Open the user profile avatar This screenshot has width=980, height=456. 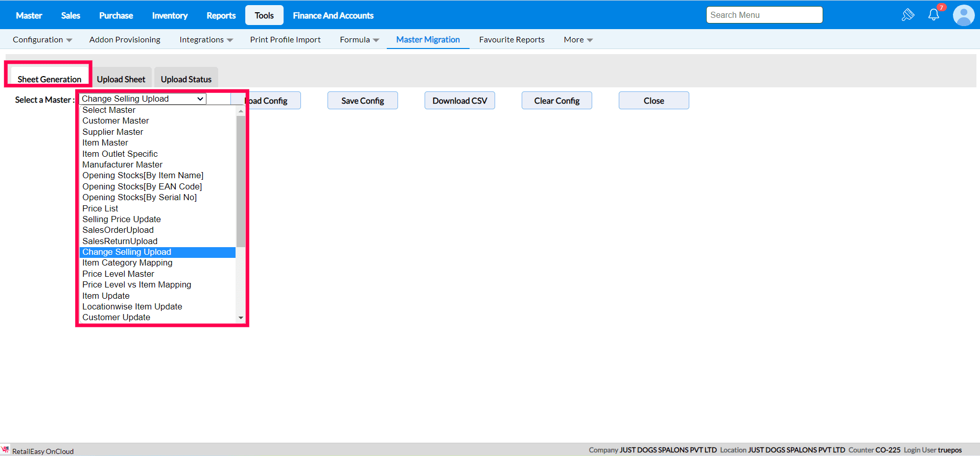point(964,15)
